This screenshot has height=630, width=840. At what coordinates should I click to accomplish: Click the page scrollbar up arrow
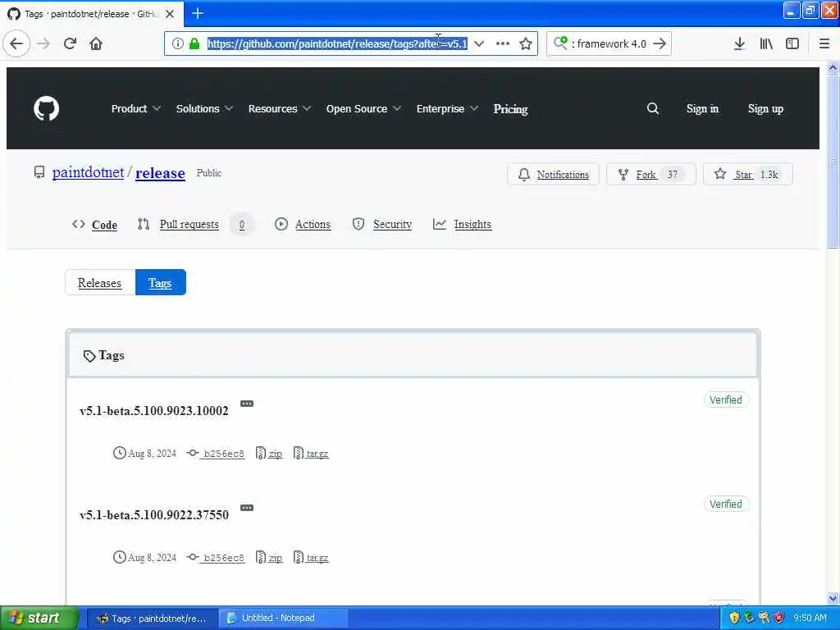(833, 67)
